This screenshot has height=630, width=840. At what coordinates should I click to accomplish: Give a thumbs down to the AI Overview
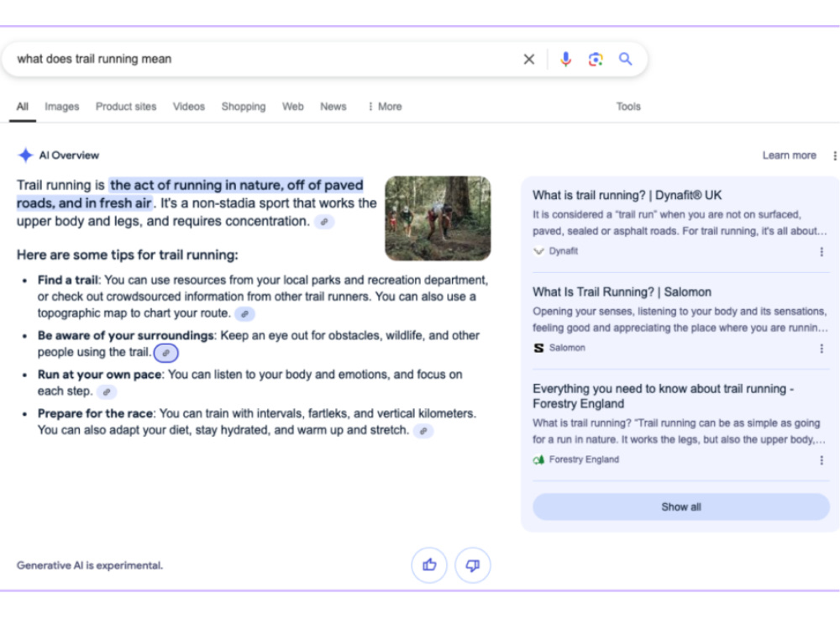click(x=472, y=565)
